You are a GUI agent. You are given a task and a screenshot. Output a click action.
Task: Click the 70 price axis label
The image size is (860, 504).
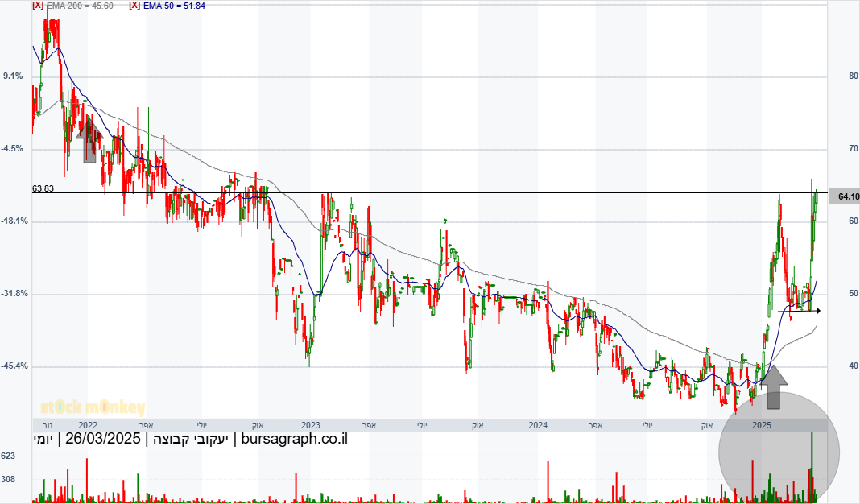pyautogui.click(x=854, y=149)
